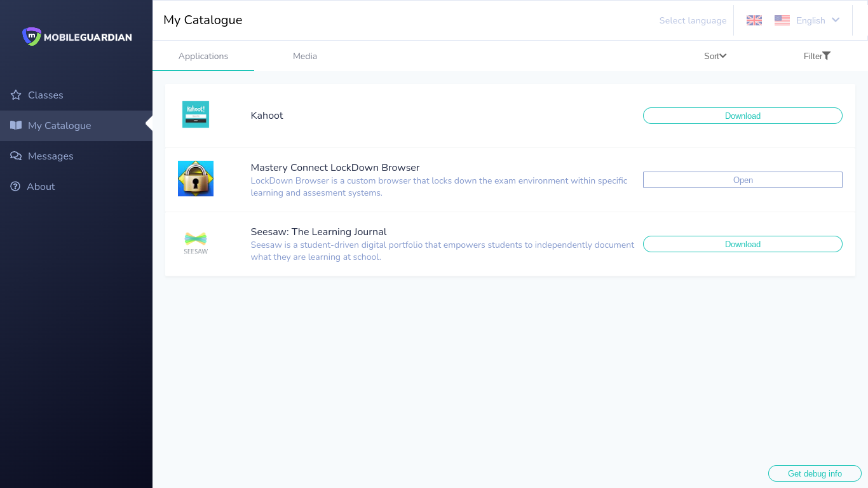The image size is (868, 488).
Task: Download the Kahoot app
Action: click(742, 116)
